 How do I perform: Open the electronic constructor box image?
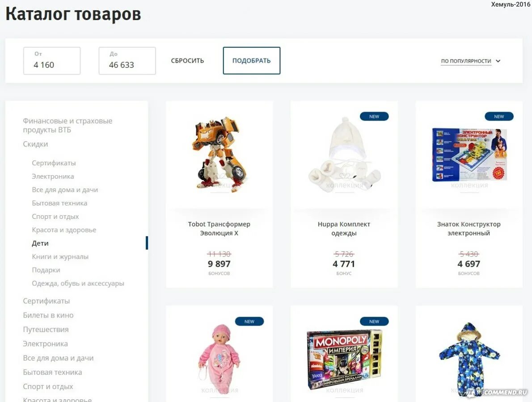click(x=469, y=155)
